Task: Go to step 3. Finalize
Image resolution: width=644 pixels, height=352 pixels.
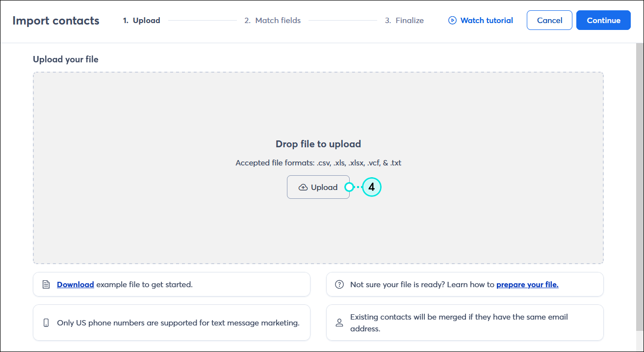Action: coord(404,21)
